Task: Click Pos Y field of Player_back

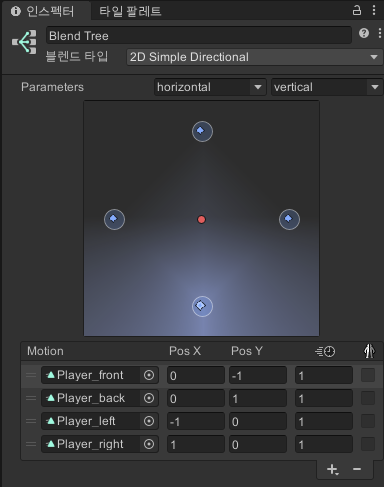Action: click(258, 398)
